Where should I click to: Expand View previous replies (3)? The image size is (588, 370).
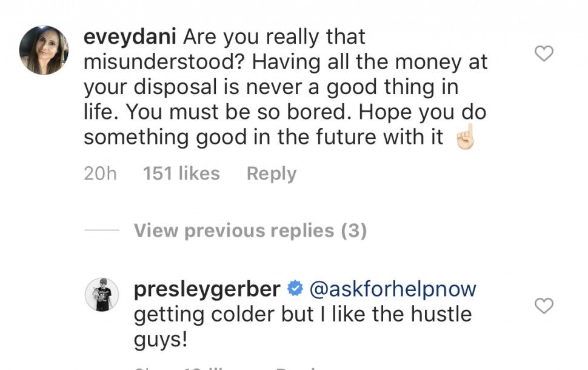coord(250,231)
